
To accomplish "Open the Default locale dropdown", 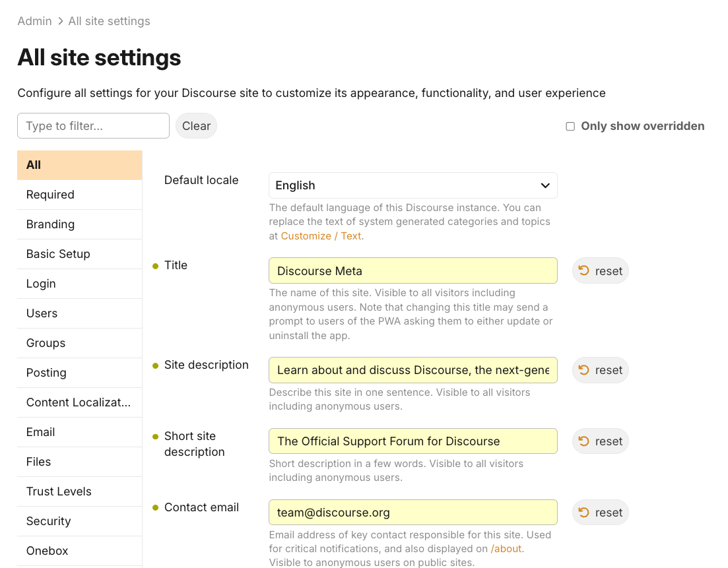I will [413, 185].
